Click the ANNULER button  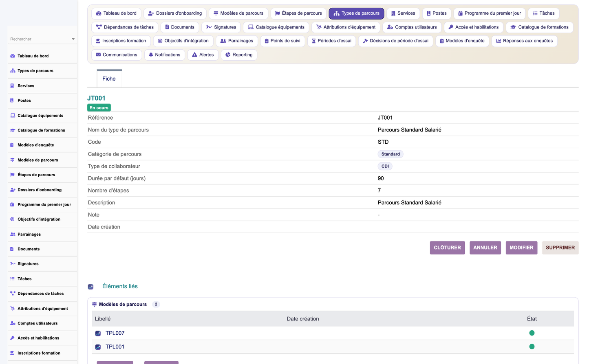pos(485,248)
